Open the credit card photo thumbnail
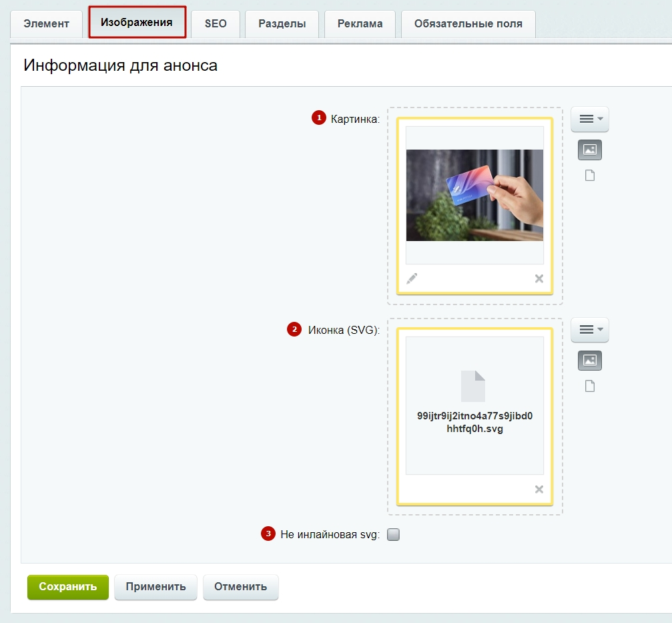The image size is (672, 623). [x=474, y=195]
